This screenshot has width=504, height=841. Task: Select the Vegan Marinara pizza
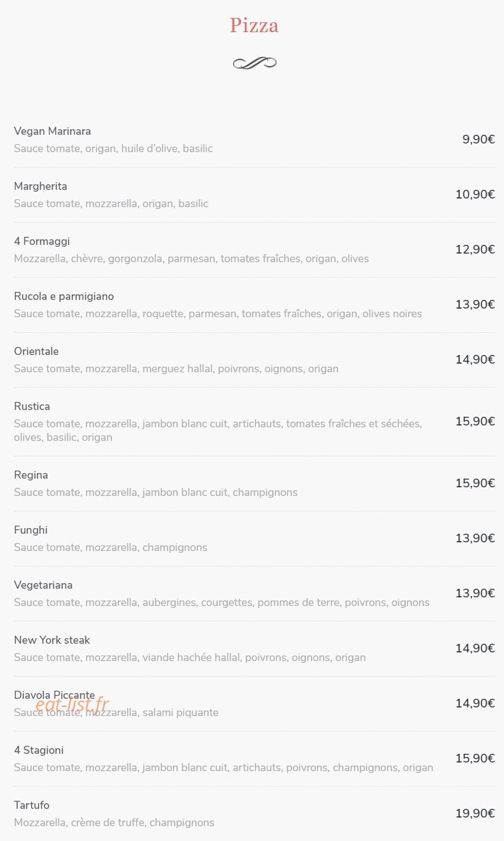click(x=53, y=131)
